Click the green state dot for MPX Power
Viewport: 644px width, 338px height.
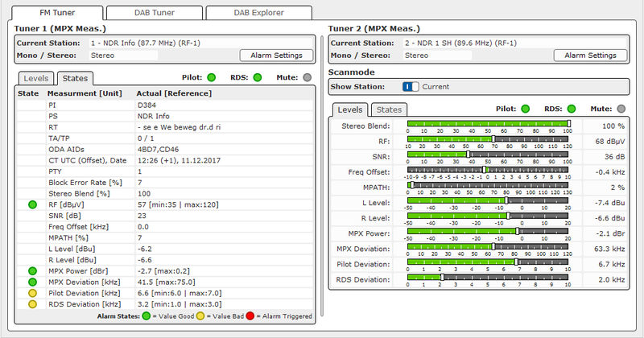[32, 271]
